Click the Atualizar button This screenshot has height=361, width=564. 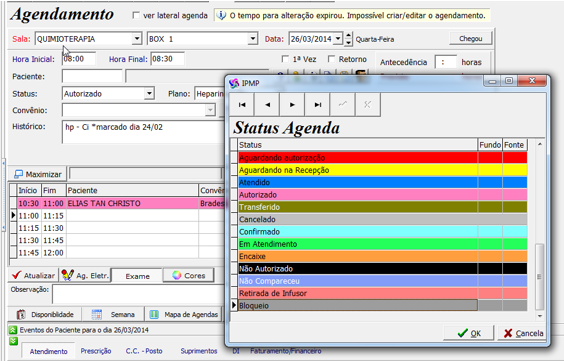pos(33,275)
